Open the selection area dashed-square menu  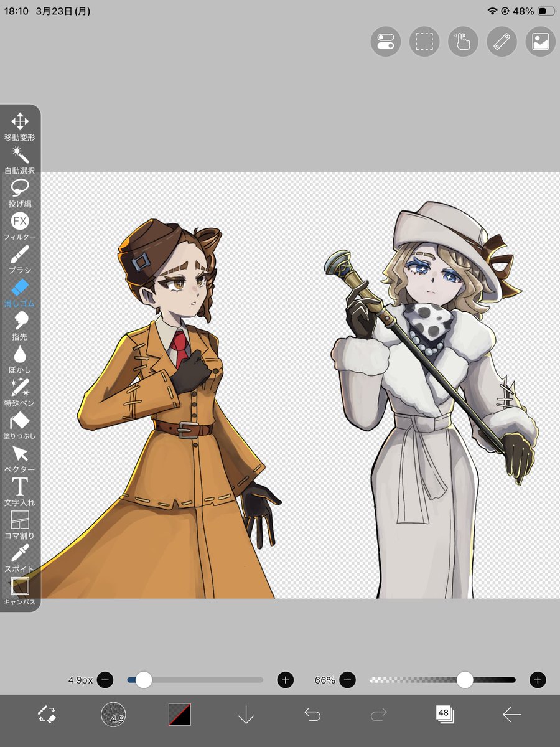click(x=424, y=42)
